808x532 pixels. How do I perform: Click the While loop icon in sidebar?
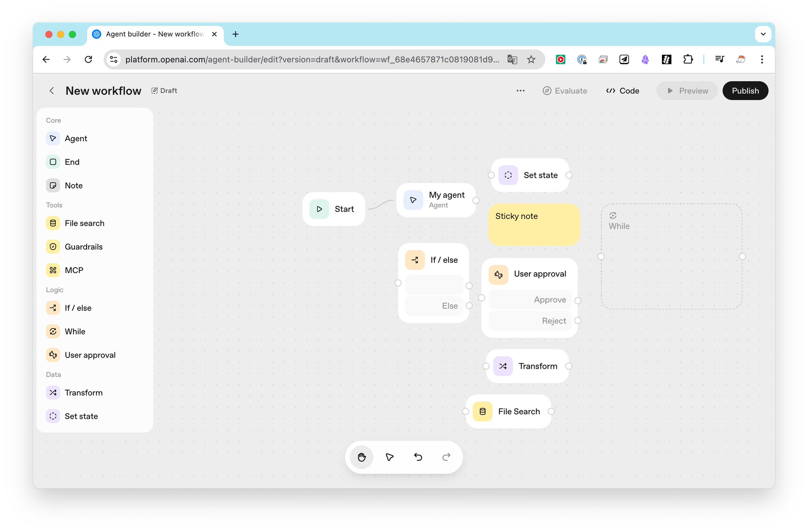click(x=53, y=331)
